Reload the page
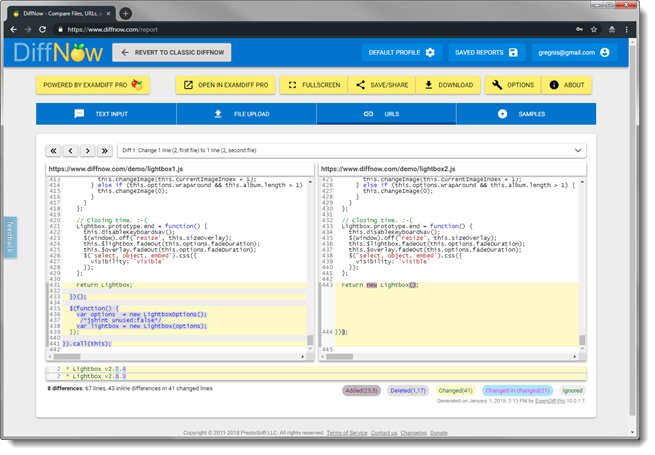 pyautogui.click(x=43, y=30)
